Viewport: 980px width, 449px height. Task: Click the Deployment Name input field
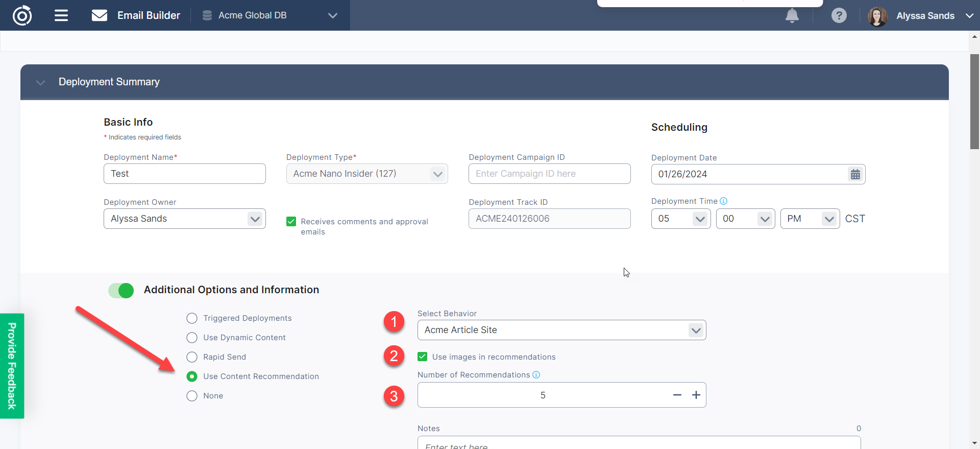point(184,174)
